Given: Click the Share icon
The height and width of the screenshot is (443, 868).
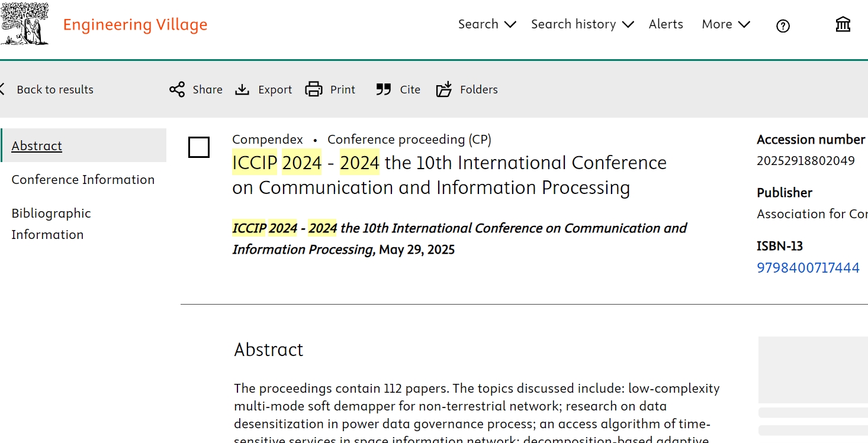Looking at the screenshot, I should [177, 90].
